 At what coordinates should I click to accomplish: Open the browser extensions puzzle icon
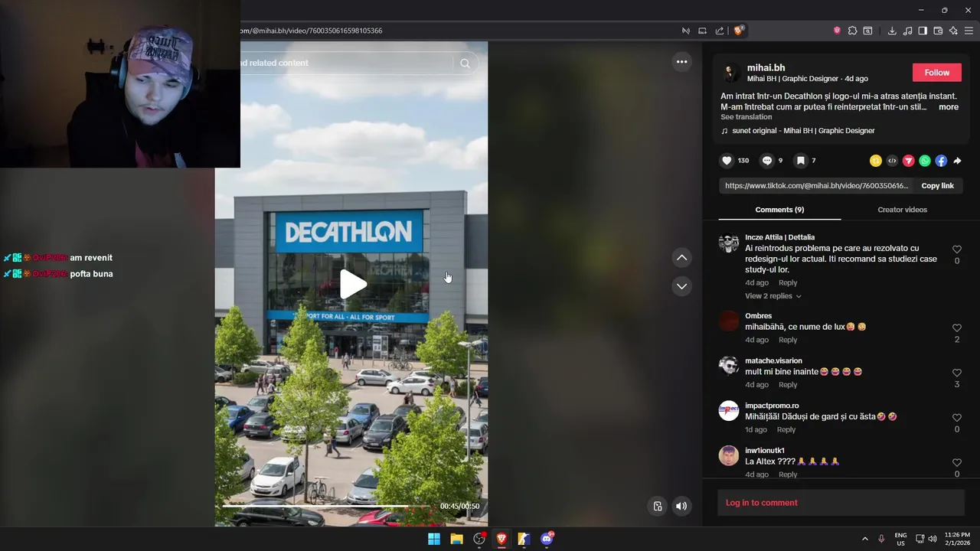tap(852, 31)
